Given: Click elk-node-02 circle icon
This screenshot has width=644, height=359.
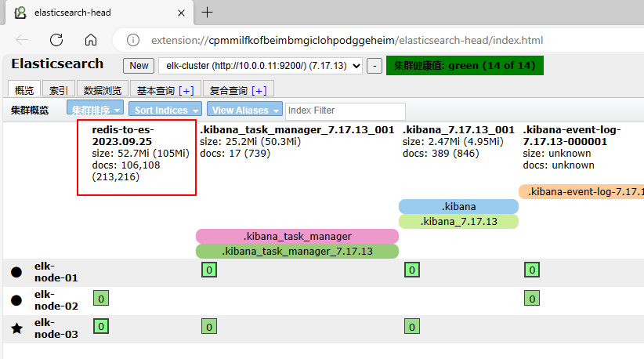Looking at the screenshot, I should [16, 300].
